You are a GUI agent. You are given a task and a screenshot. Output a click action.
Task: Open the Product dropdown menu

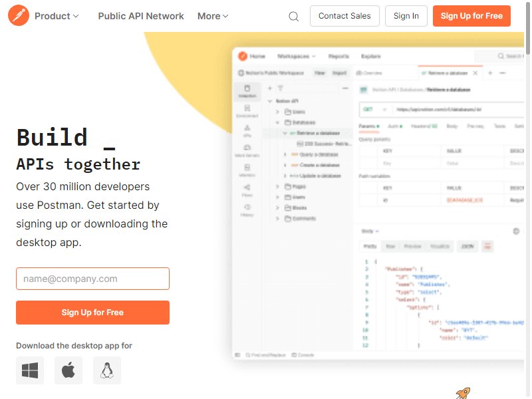point(57,16)
